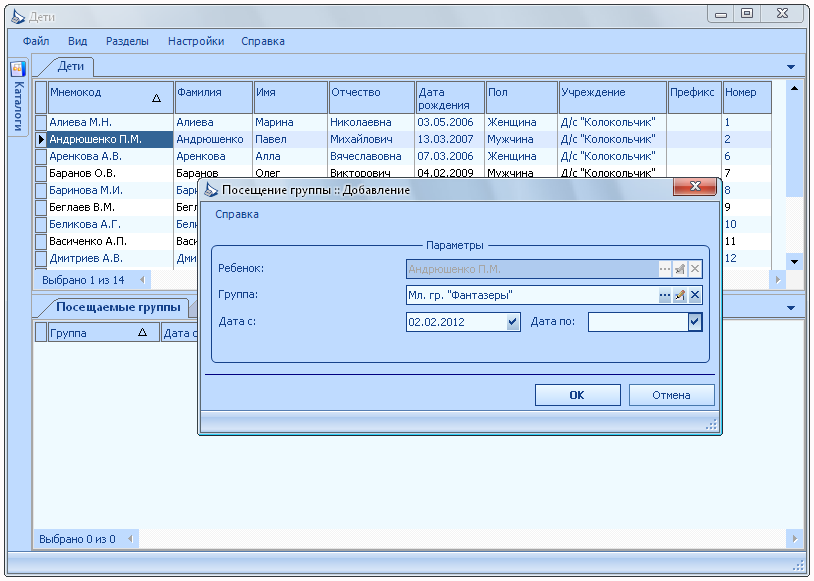Click right arrow of the Дети grid horizontal scrollbar
This screenshot has height=581, width=814.
tap(778, 280)
